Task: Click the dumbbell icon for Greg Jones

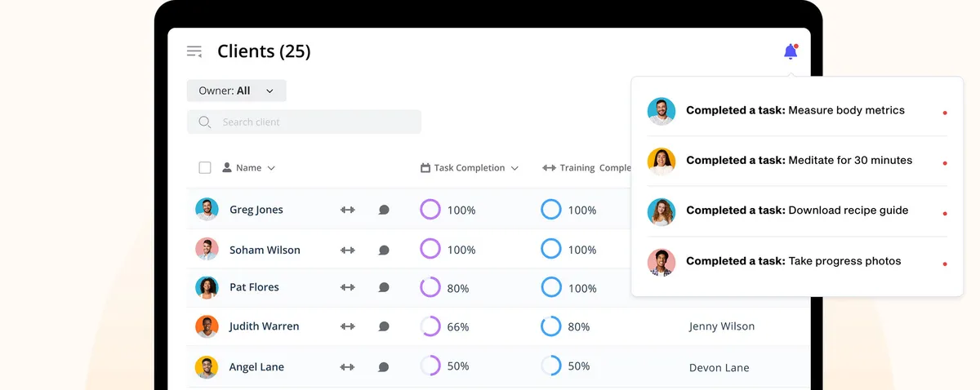Action: (x=348, y=210)
